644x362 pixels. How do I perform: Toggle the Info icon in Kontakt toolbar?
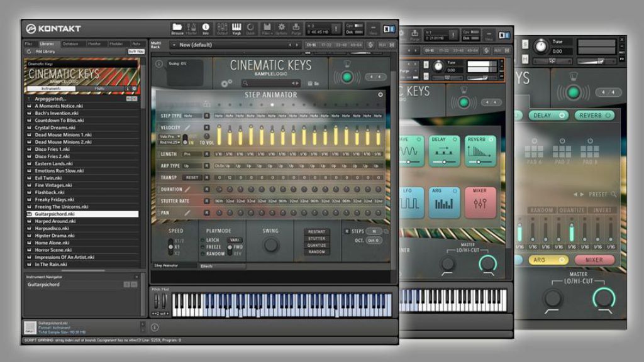click(x=206, y=29)
